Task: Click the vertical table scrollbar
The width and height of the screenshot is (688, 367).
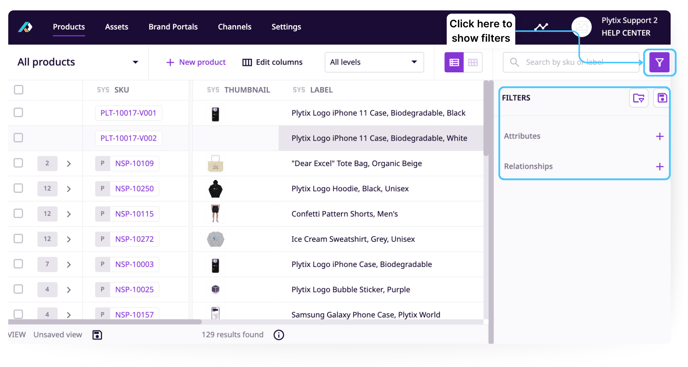Action: (x=485, y=118)
